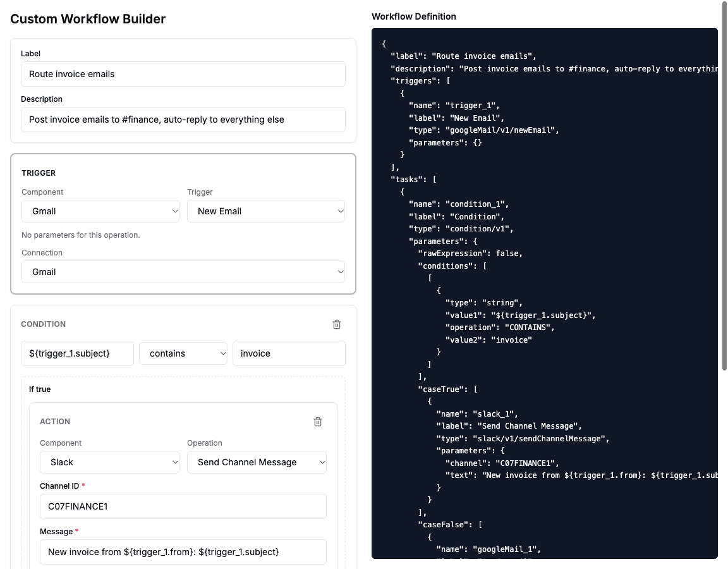The image size is (728, 569).
Task: Edit the Channel ID field C07FINANCE1
Action: coord(183,506)
